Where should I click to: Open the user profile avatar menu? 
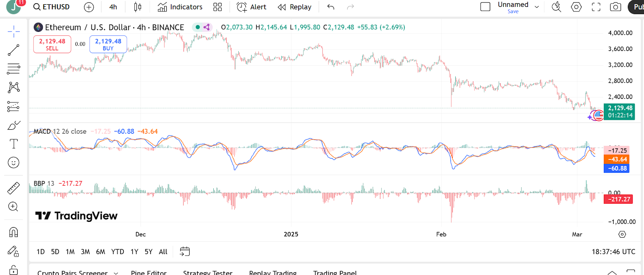tap(14, 6)
